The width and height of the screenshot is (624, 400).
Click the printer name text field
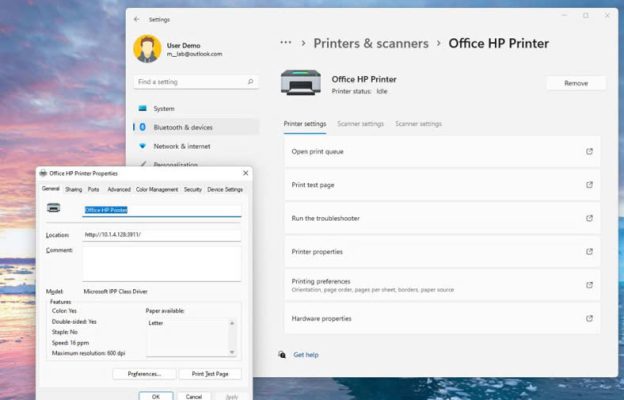162,210
